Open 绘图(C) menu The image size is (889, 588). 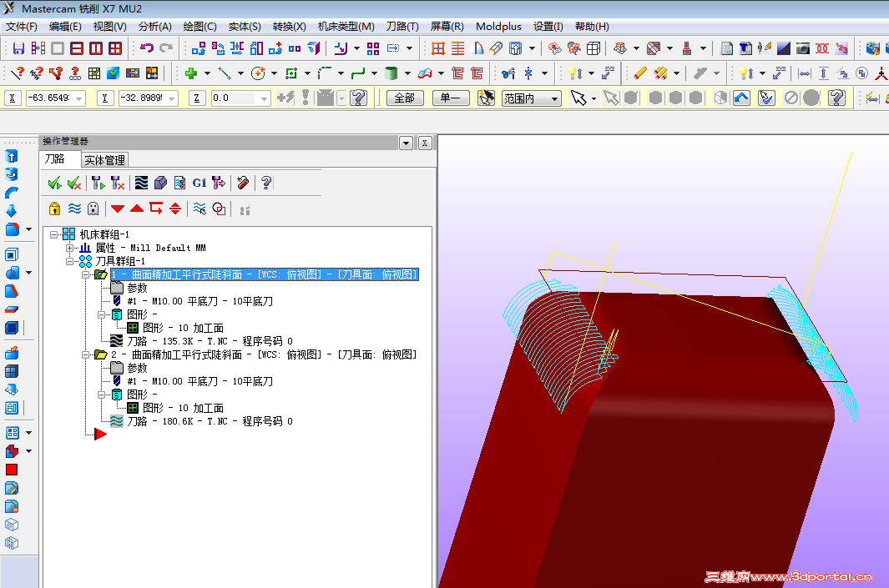coord(200,27)
